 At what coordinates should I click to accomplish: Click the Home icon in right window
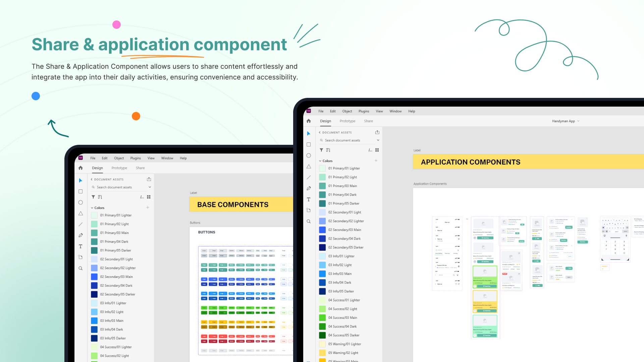309,121
